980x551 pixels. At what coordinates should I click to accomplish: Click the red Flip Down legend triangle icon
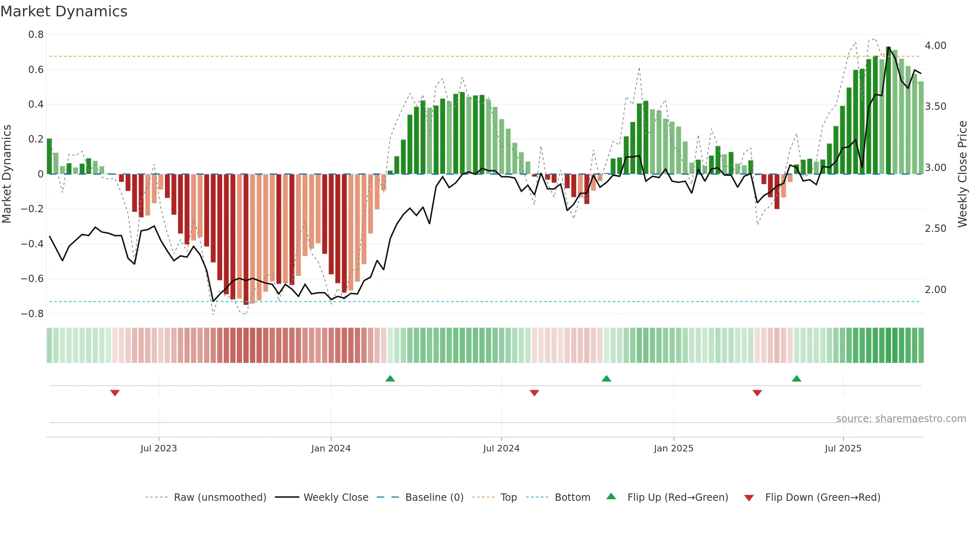click(749, 498)
